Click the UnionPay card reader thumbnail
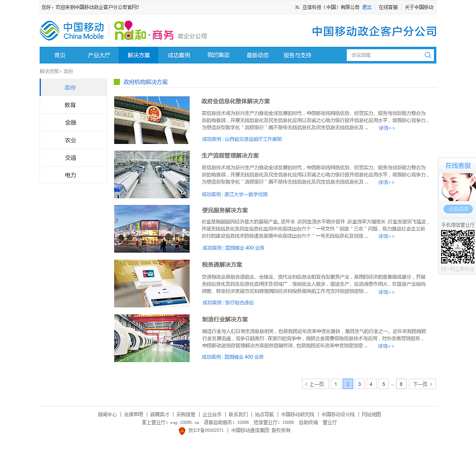476x456 pixels. (x=152, y=284)
